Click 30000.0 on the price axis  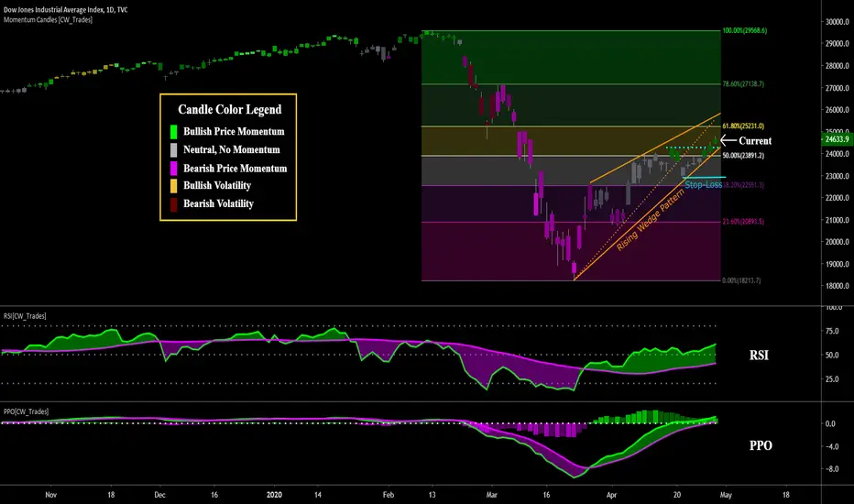click(838, 22)
